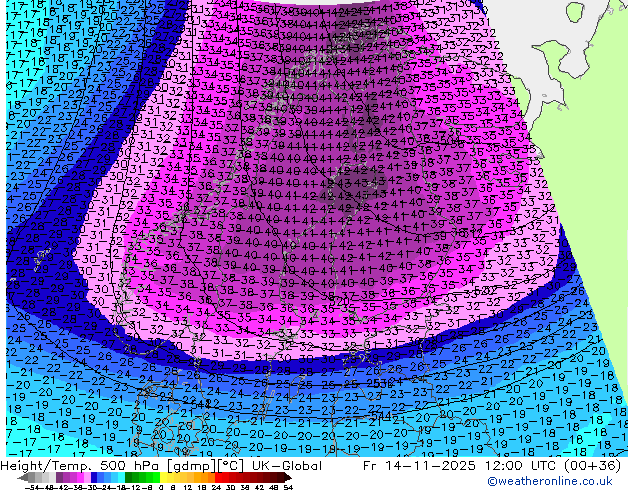Select the light pink swatch in the legend
This screenshot has height=490, width=634.
[x=87, y=478]
